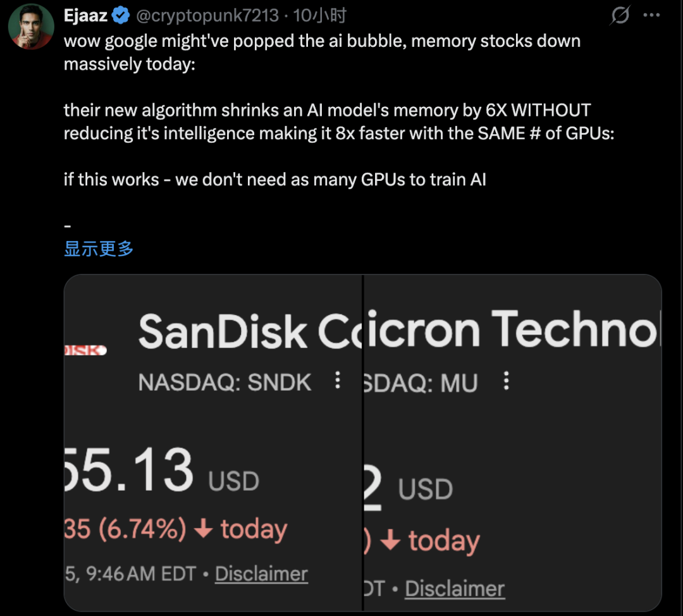Click the Micron Technology heading in the image

512,330
